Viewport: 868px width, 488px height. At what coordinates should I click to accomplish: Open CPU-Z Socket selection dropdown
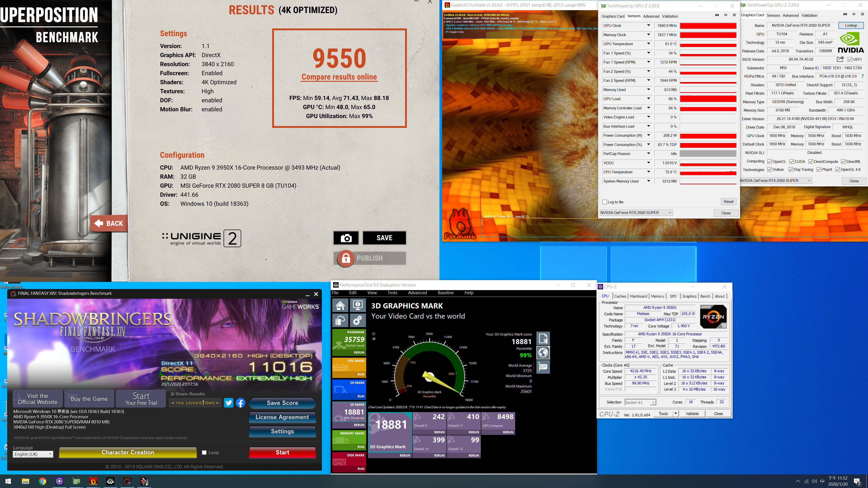[640, 402]
